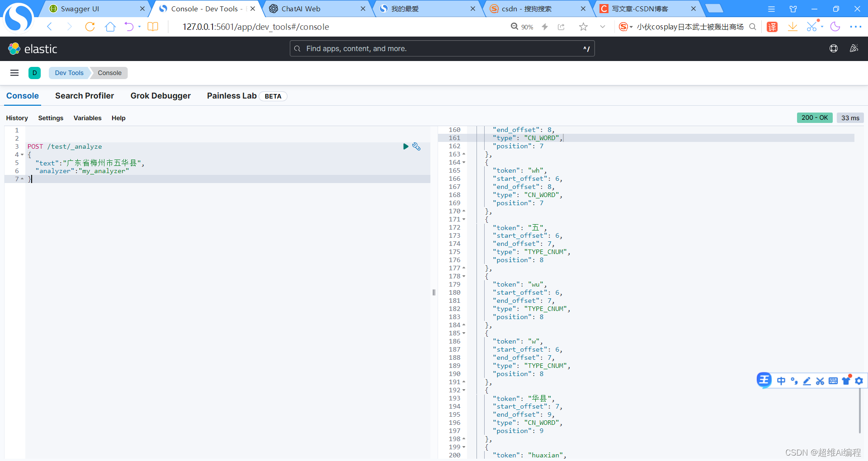Collapse response object at line 171
This screenshot has width=868, height=461.
click(464, 219)
